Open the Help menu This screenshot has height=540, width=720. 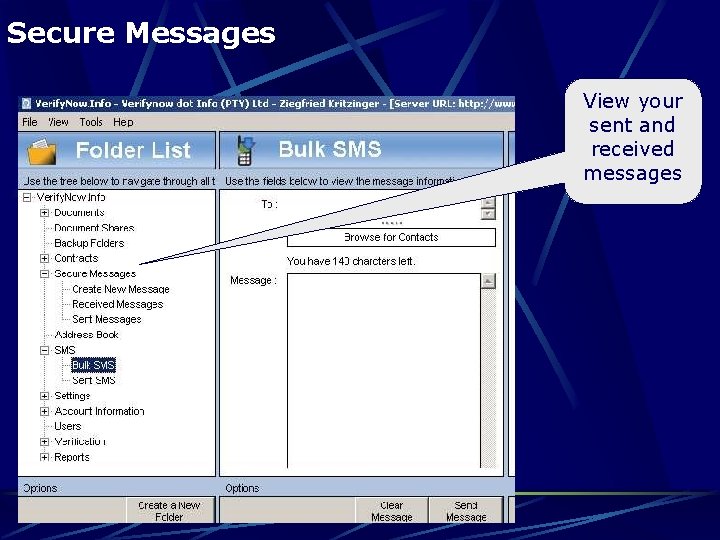(123, 122)
